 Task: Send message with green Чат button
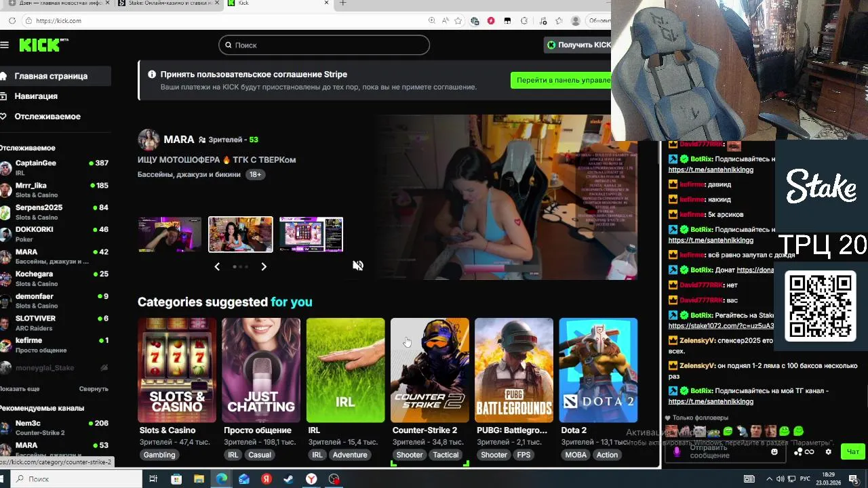[853, 452]
